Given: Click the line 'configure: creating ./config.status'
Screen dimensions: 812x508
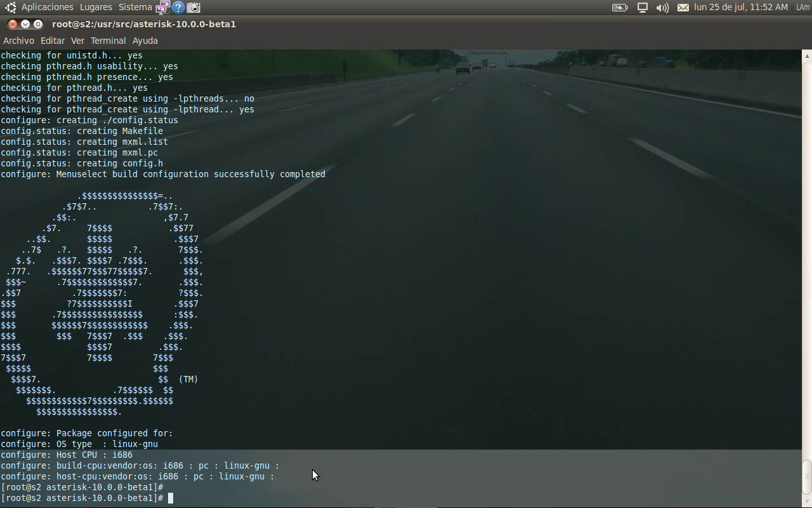Looking at the screenshot, I should [x=89, y=120].
